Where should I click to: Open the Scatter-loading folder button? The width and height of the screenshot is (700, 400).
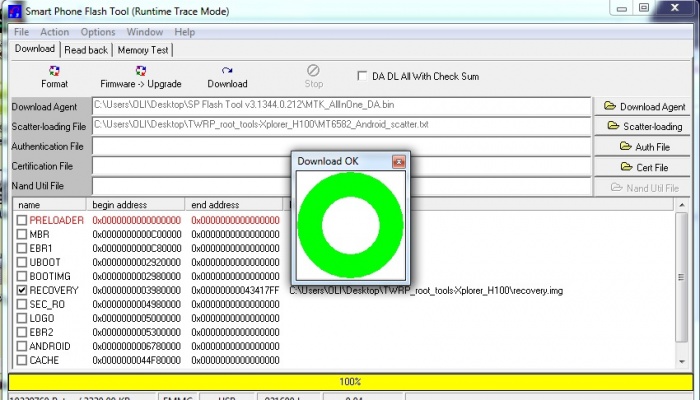point(642,127)
